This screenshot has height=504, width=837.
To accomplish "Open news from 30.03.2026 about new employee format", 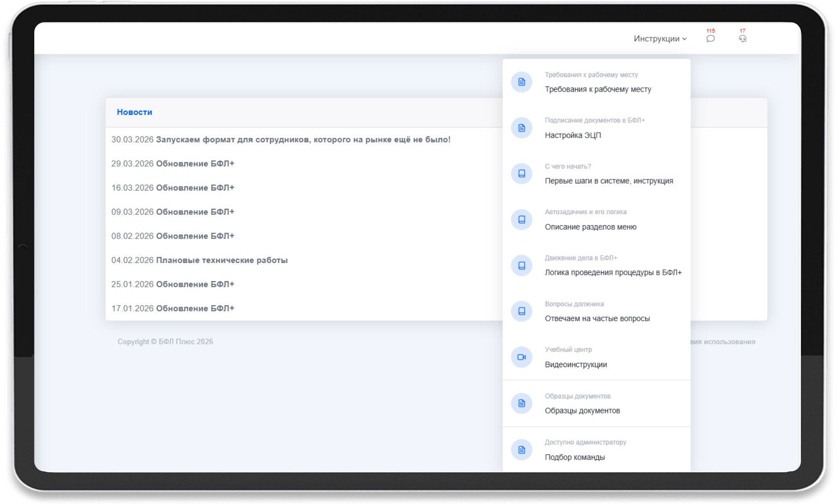I will pos(281,140).
